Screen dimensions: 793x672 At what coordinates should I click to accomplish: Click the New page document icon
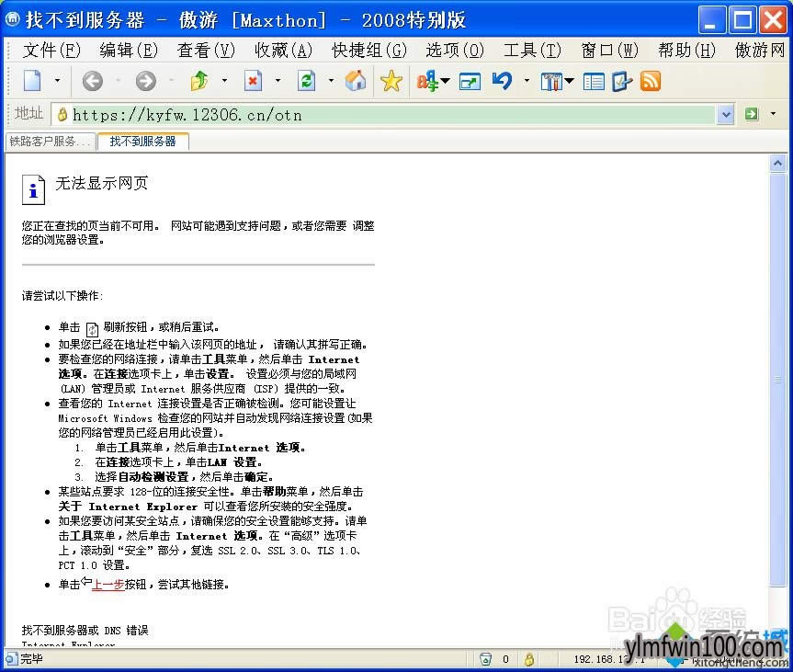31,81
